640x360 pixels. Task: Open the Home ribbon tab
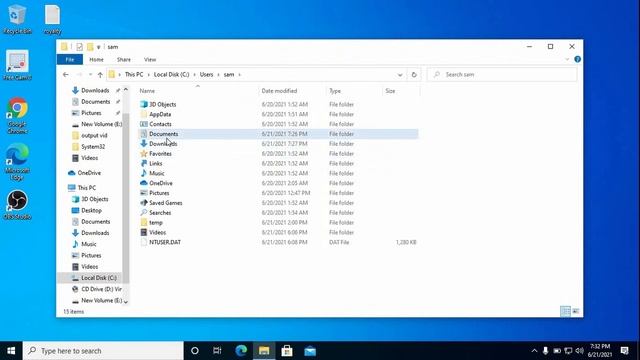point(96,60)
